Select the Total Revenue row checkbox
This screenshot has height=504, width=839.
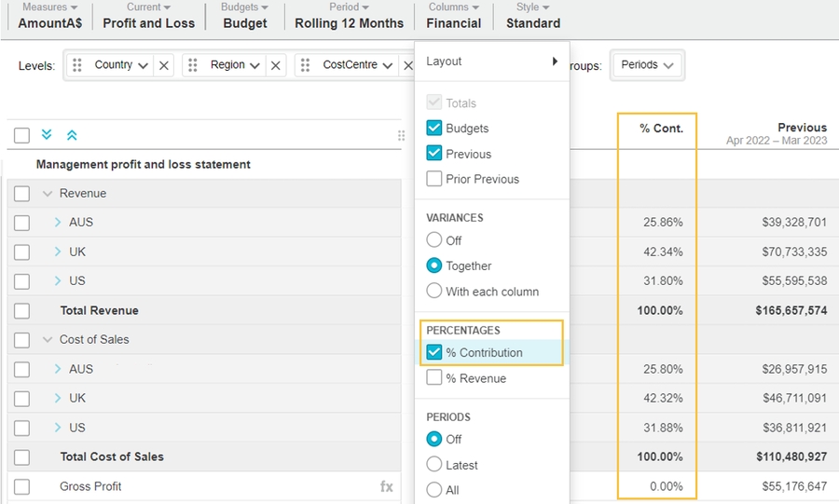(x=22, y=311)
